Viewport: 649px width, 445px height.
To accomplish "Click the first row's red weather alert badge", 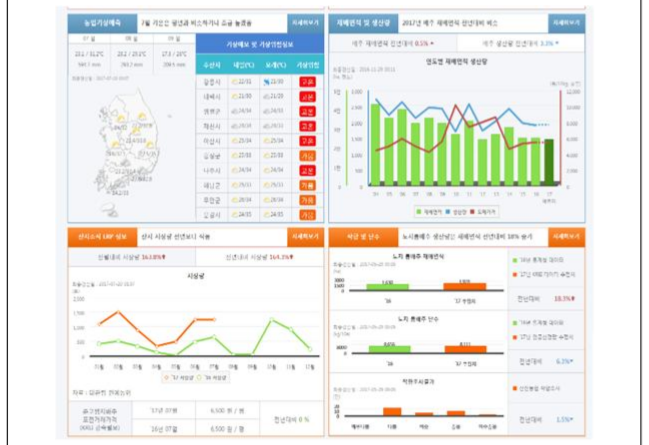I will coord(307,82).
